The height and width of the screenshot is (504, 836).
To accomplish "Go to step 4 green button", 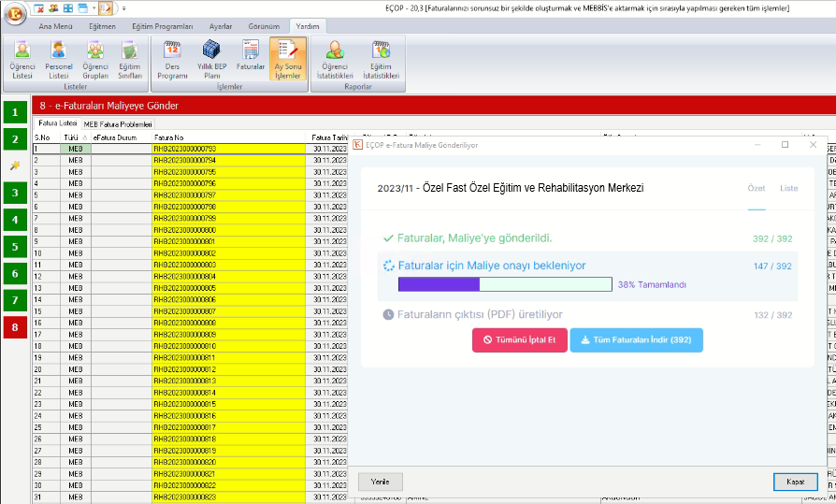I will pyautogui.click(x=15, y=220).
